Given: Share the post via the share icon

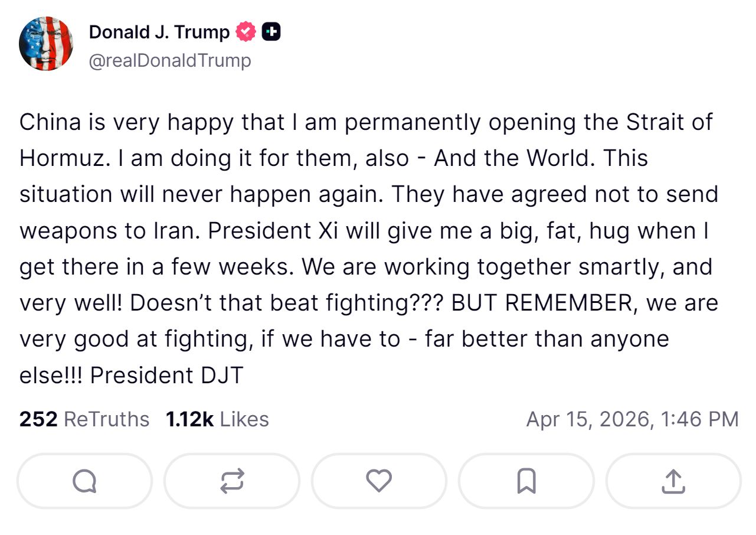Looking at the screenshot, I should pyautogui.click(x=672, y=481).
